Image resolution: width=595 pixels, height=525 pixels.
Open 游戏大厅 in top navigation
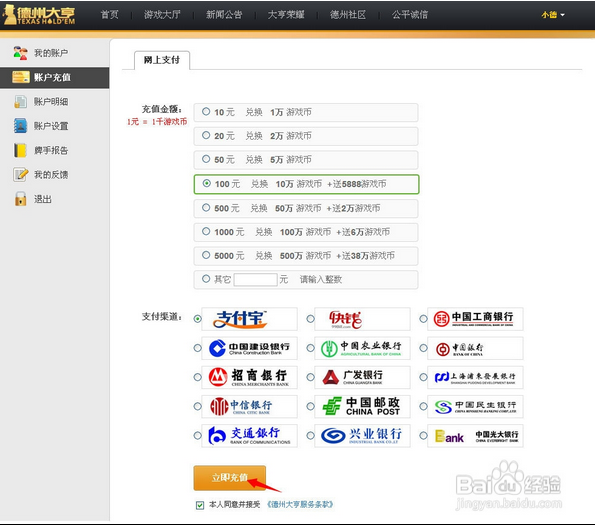162,15
